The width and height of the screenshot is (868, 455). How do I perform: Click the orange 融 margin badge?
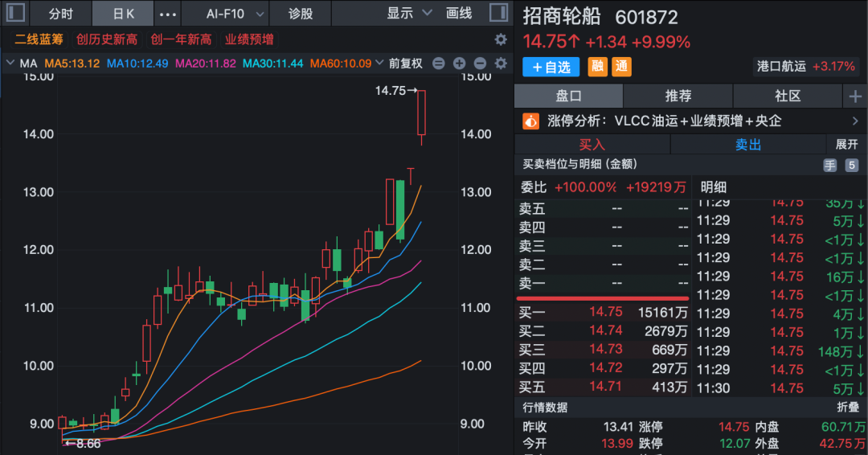pos(599,67)
